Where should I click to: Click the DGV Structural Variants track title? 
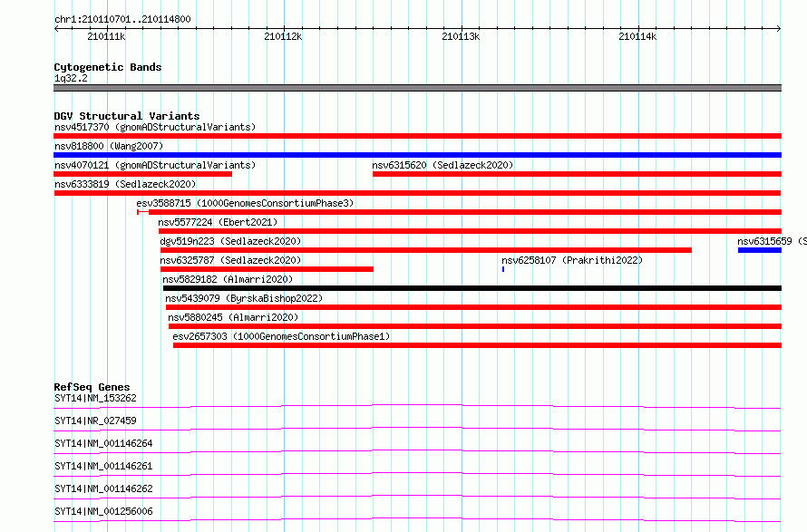click(x=127, y=116)
